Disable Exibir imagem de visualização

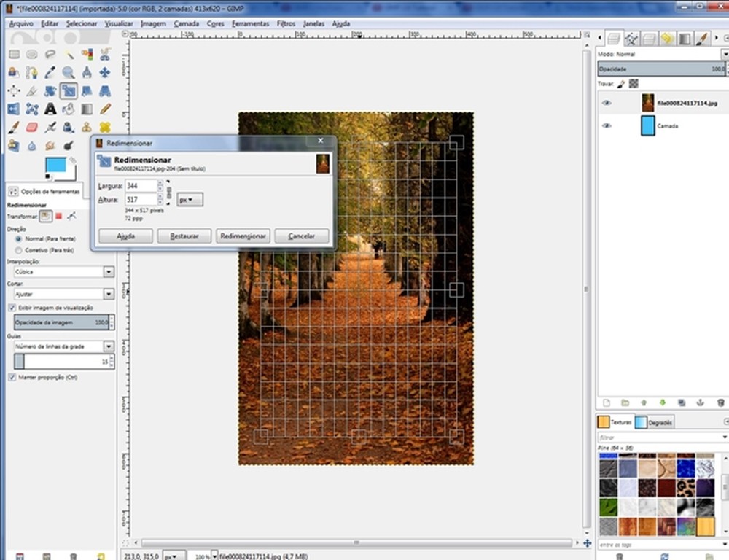click(12, 307)
